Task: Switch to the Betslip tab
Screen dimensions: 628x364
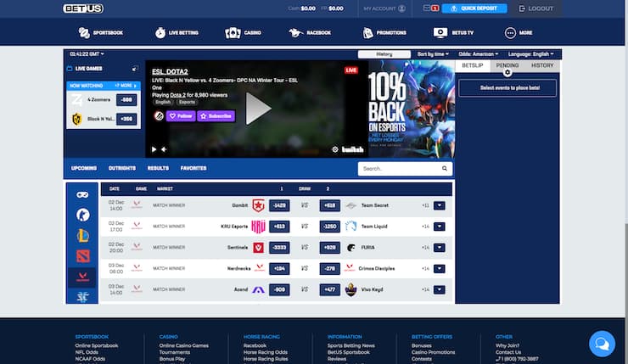Action: (x=472, y=65)
